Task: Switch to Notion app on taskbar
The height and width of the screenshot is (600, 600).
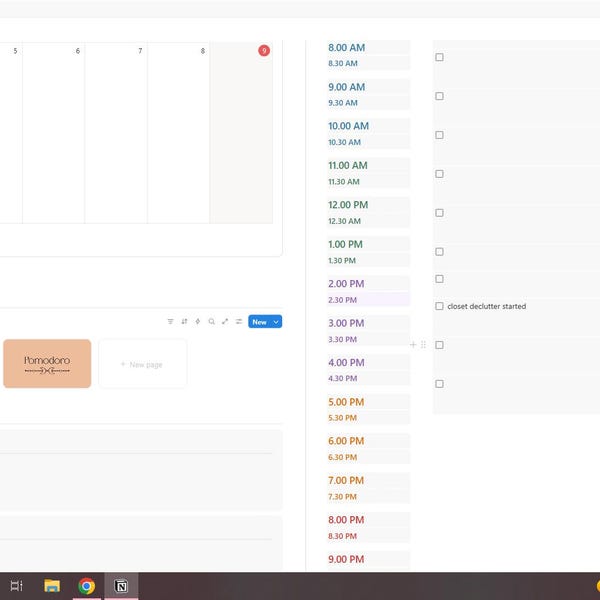Action: coord(121,586)
